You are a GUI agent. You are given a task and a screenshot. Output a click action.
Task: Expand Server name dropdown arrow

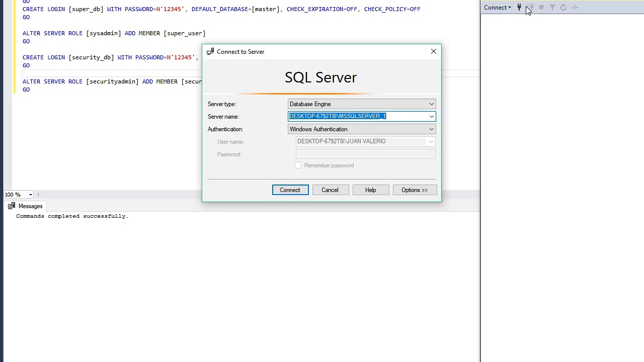(x=431, y=116)
